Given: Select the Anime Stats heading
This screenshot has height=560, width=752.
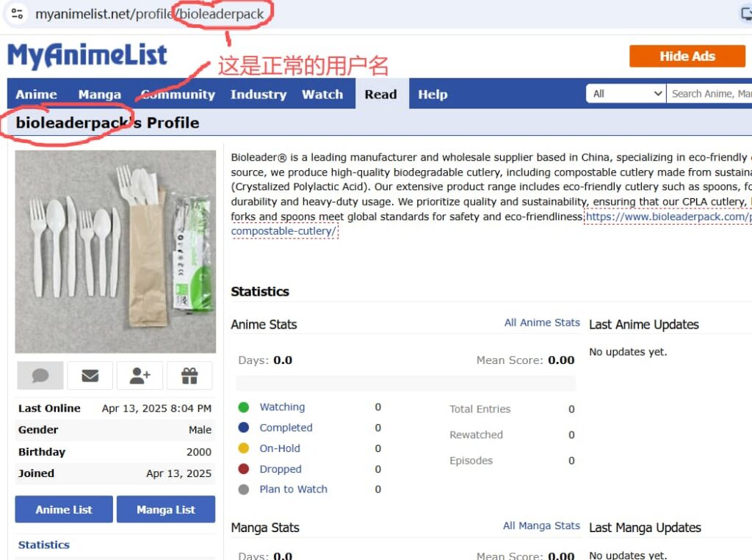Looking at the screenshot, I should pyautogui.click(x=264, y=324).
